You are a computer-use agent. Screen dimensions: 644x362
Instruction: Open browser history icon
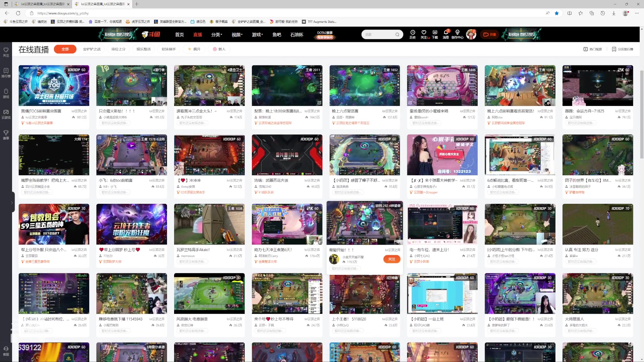pyautogui.click(x=603, y=13)
